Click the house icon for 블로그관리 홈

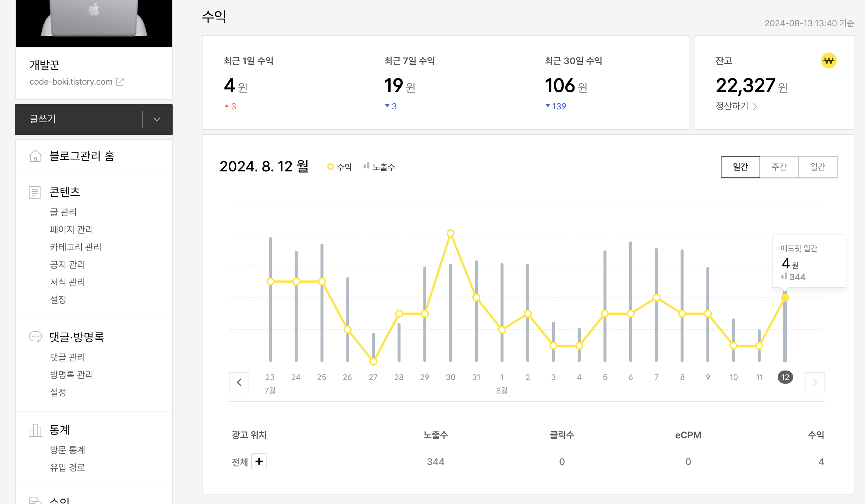(x=35, y=156)
